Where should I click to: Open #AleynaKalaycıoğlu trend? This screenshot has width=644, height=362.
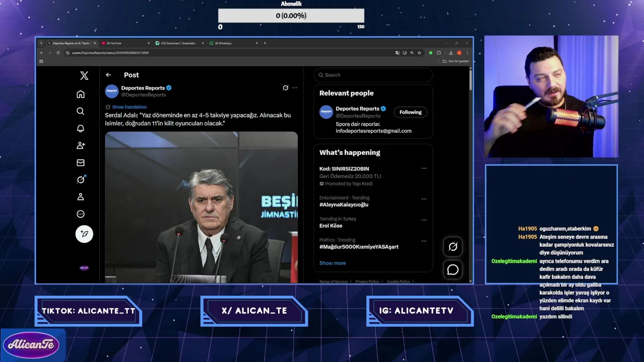[x=344, y=205]
